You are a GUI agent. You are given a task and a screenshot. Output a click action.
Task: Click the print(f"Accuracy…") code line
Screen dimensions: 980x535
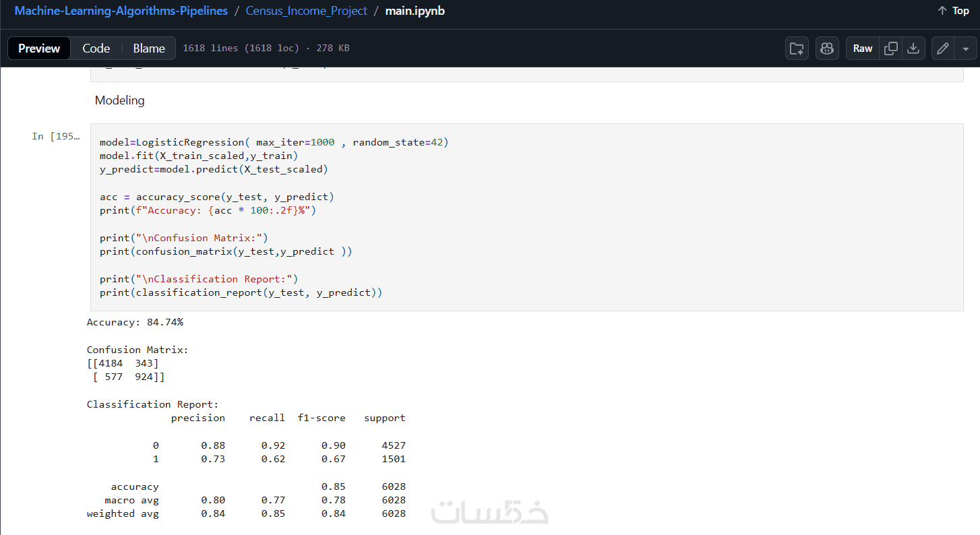pos(208,210)
